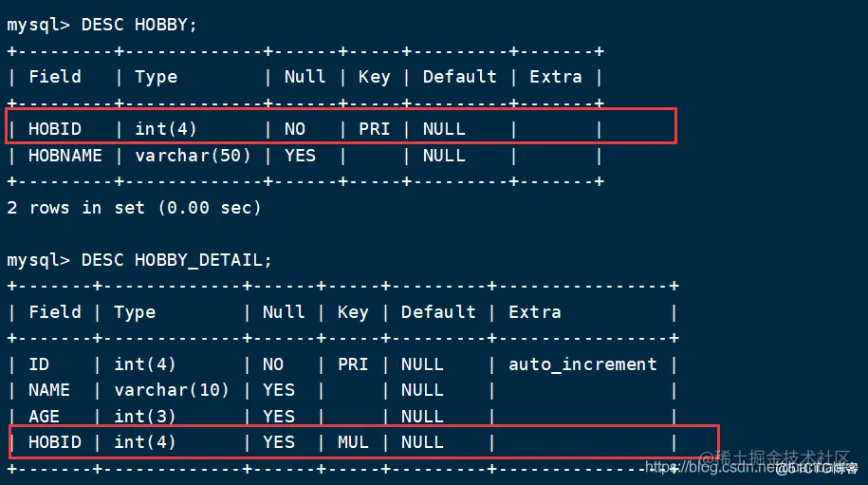Click the blog.csdn.net watermark link
868x485 pixels.
click(711, 467)
